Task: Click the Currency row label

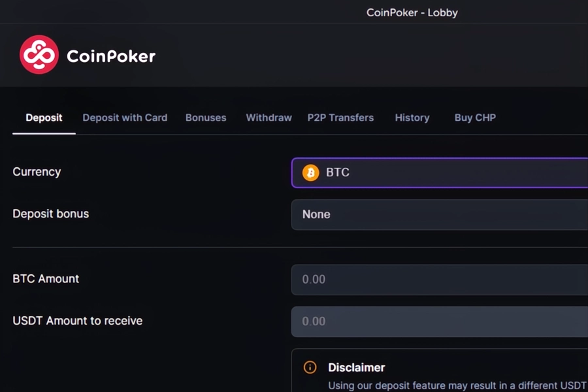Action: pos(37,172)
